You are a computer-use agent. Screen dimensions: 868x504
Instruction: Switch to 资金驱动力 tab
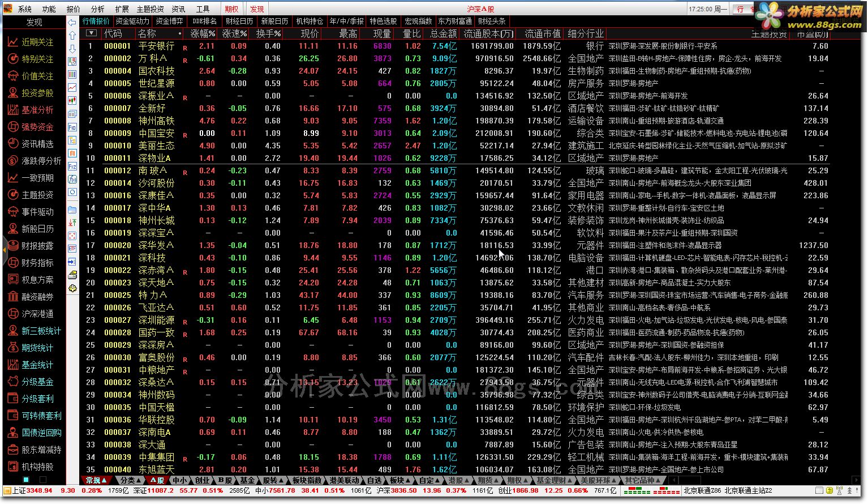[132, 21]
